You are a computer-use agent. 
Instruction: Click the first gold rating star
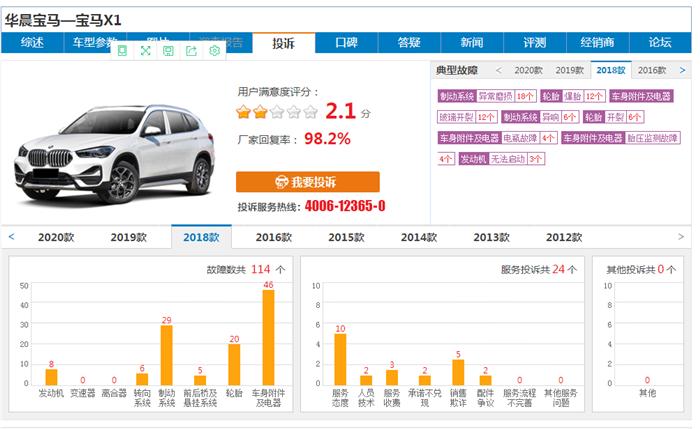244,112
